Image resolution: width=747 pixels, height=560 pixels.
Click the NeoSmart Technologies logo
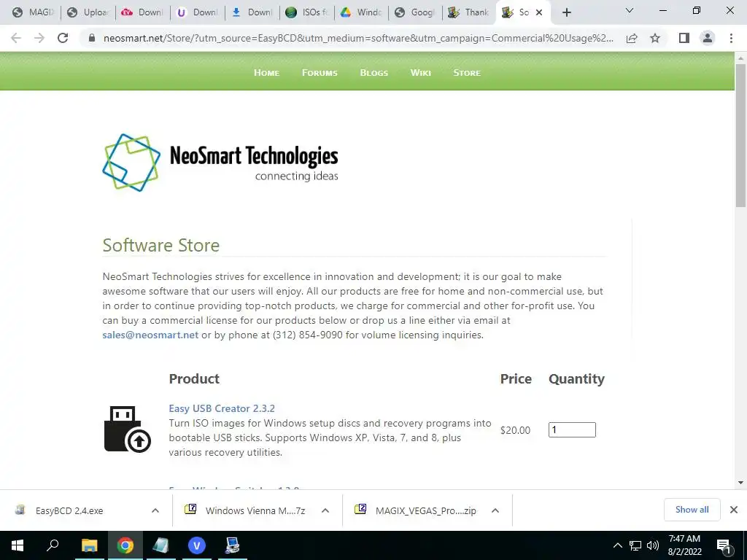(x=220, y=163)
